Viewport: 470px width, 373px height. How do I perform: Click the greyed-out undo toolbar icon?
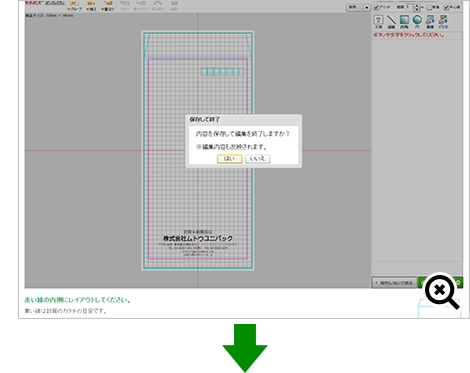point(158,6)
